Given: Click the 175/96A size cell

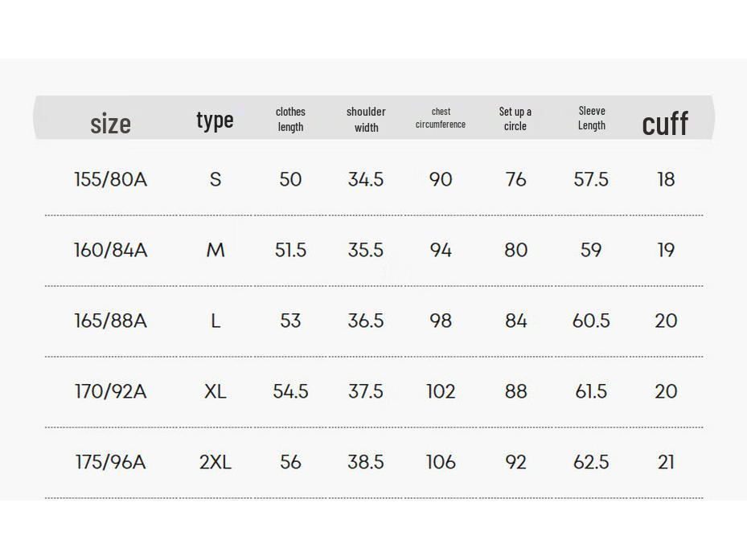Looking at the screenshot, I should click(111, 462).
